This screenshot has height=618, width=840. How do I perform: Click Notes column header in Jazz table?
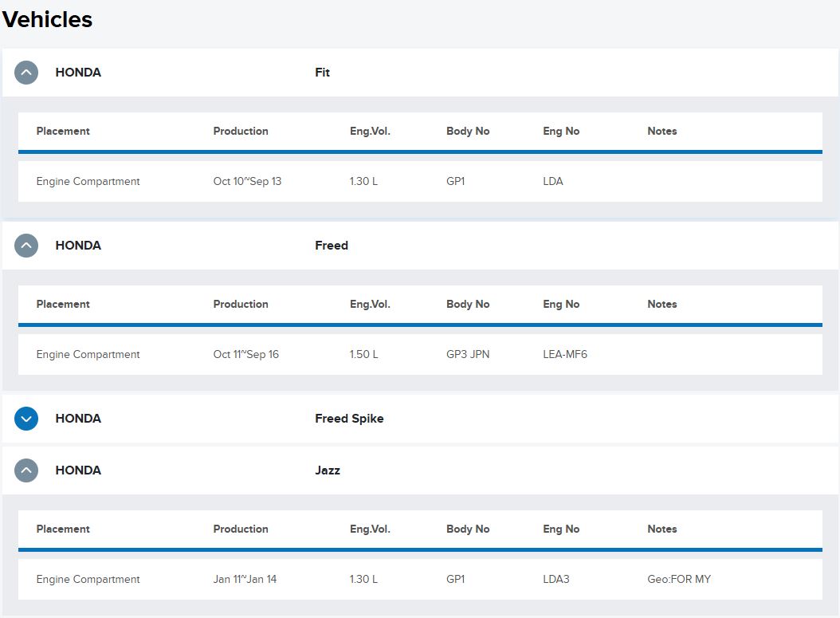point(662,529)
